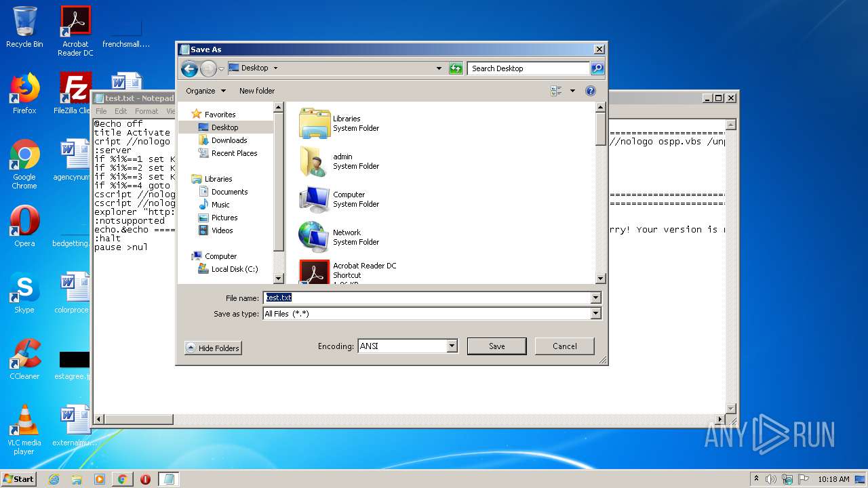Screen dimensions: 868x488
Task: Open CCleaner desktop shortcut
Action: click(24, 359)
